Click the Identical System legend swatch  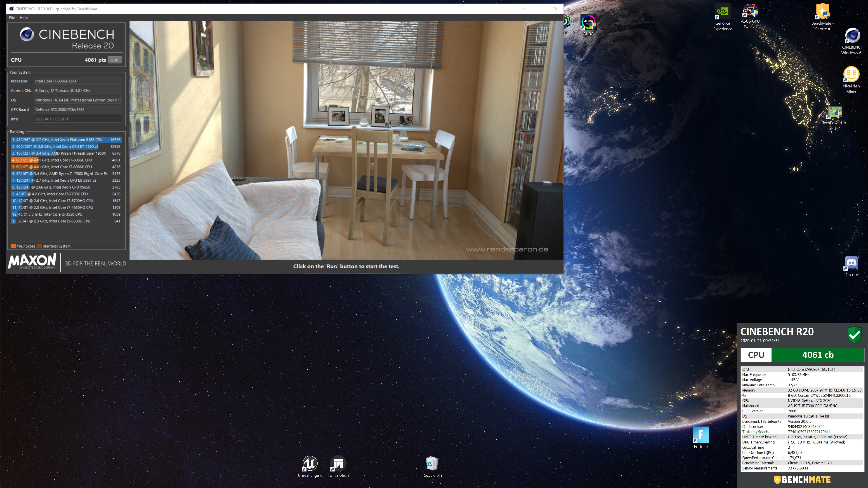tap(39, 246)
